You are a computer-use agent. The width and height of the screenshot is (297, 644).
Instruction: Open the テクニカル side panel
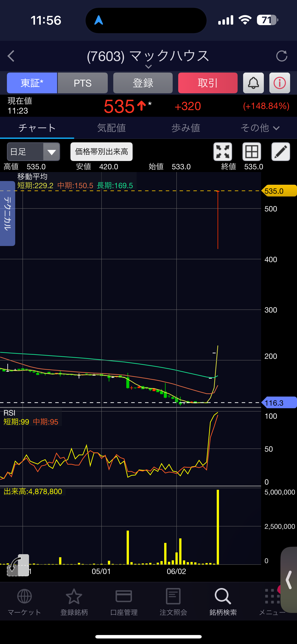click(x=8, y=214)
